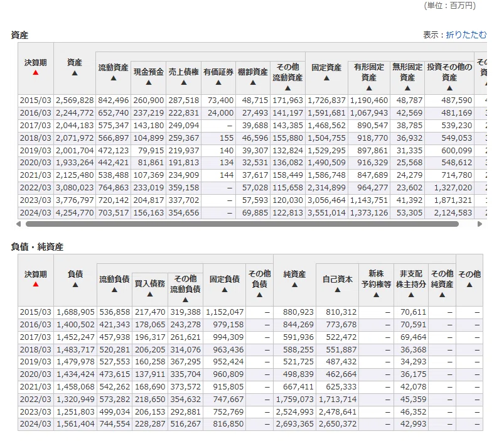504x441 pixels.
Task: Sort assets table by 決算期 red arrow
Action: [x=36, y=73]
